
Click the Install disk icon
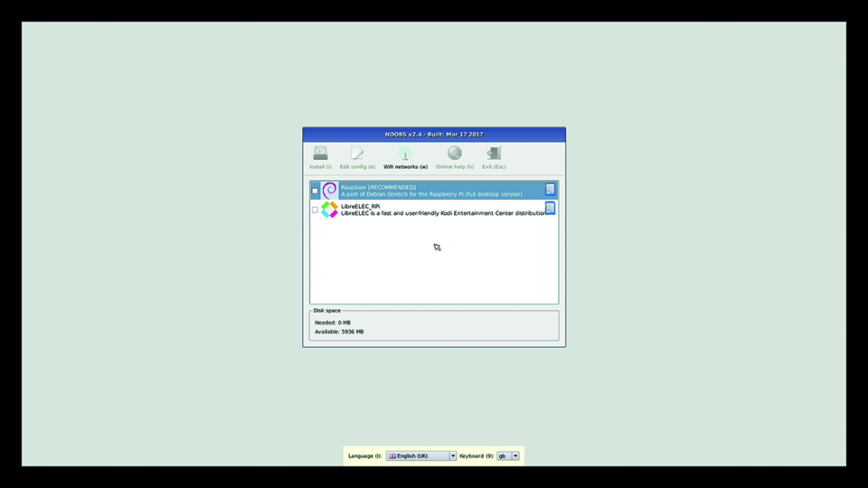click(x=320, y=153)
